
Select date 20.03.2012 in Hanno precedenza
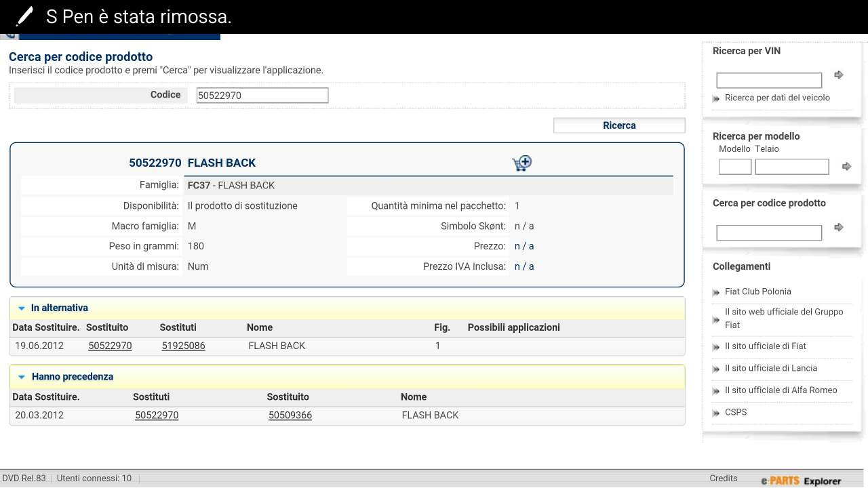click(39, 415)
